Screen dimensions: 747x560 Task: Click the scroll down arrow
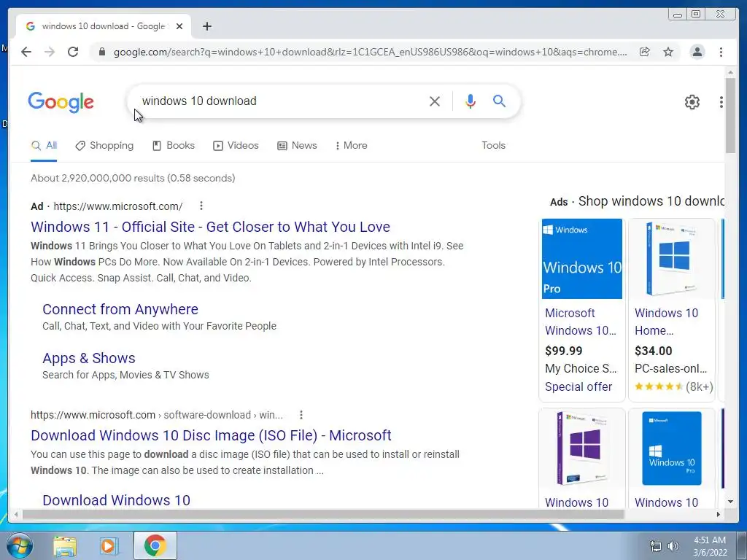(x=730, y=502)
